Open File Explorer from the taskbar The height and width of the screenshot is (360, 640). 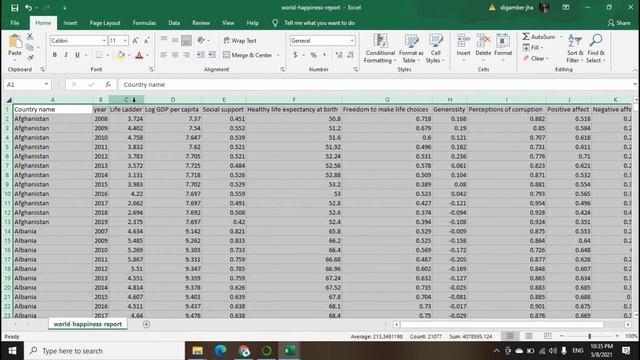(198, 351)
